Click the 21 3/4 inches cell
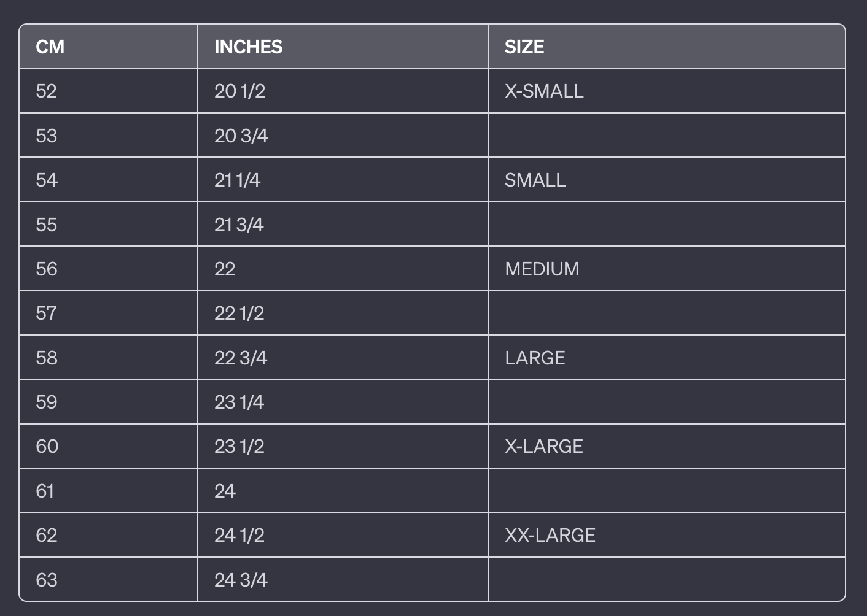 239,225
